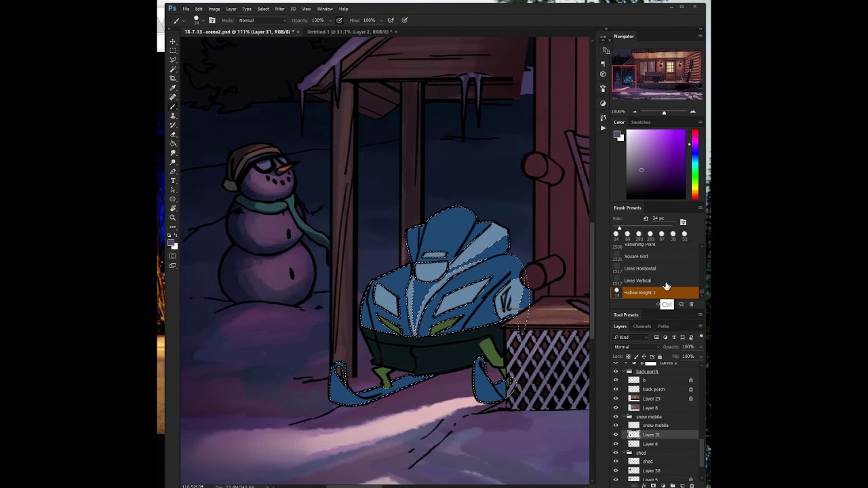Switch to the Paths tab
Viewport: 868px width, 488px height.
[663, 326]
